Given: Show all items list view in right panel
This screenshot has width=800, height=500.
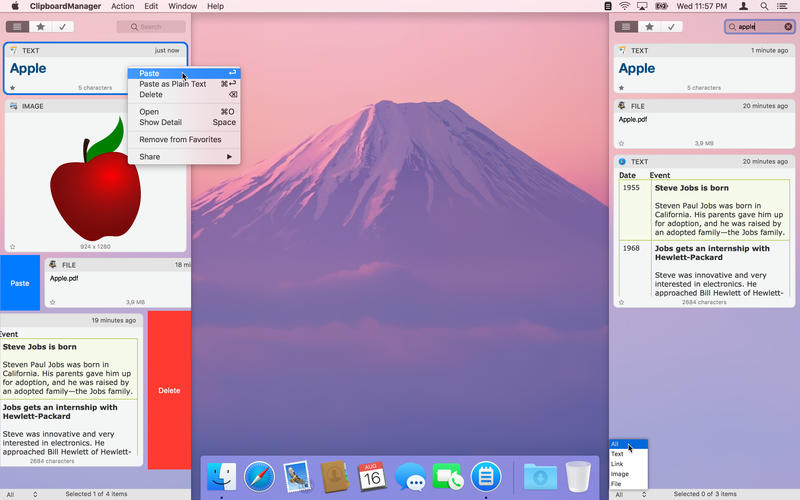Looking at the screenshot, I should [x=626, y=27].
